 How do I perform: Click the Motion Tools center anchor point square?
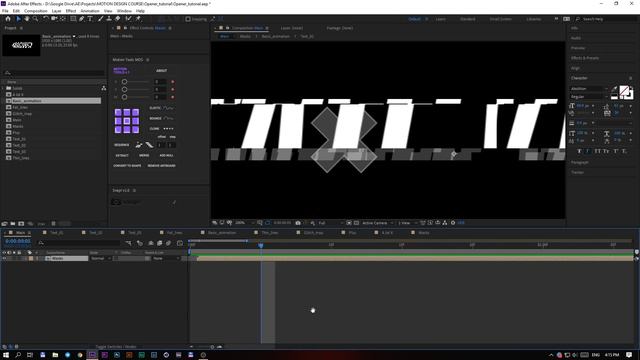tap(127, 121)
